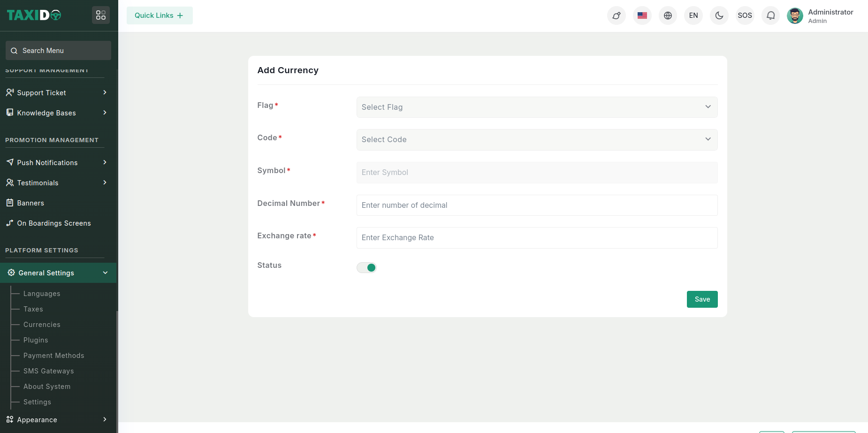
Task: Click the SOS alert icon
Action: point(745,15)
